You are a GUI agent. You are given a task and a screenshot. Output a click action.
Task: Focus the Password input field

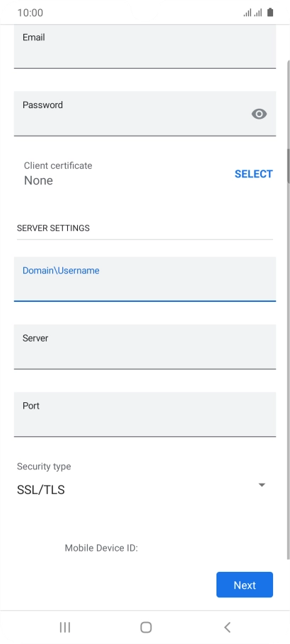click(145, 114)
